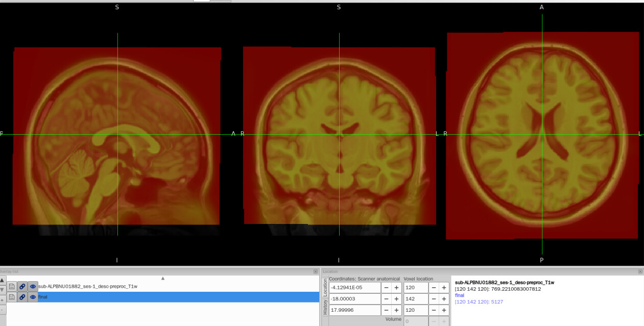This screenshot has width=644, height=326.
Task: Add a new overlay with the plus button
Action: point(2,300)
